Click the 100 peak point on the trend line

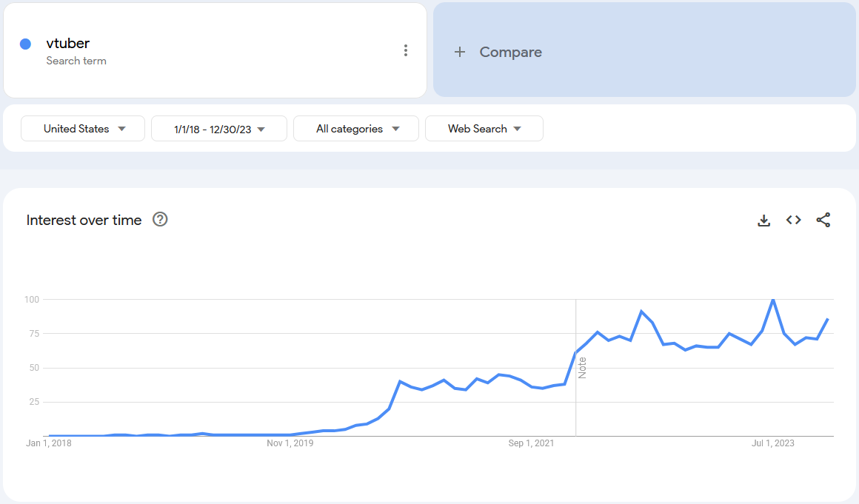[773, 300]
